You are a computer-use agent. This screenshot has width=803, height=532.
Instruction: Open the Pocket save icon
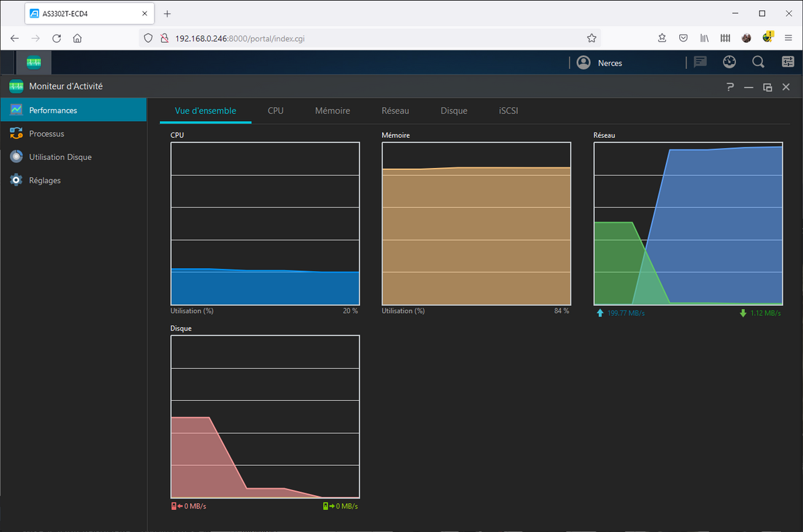[x=683, y=38]
